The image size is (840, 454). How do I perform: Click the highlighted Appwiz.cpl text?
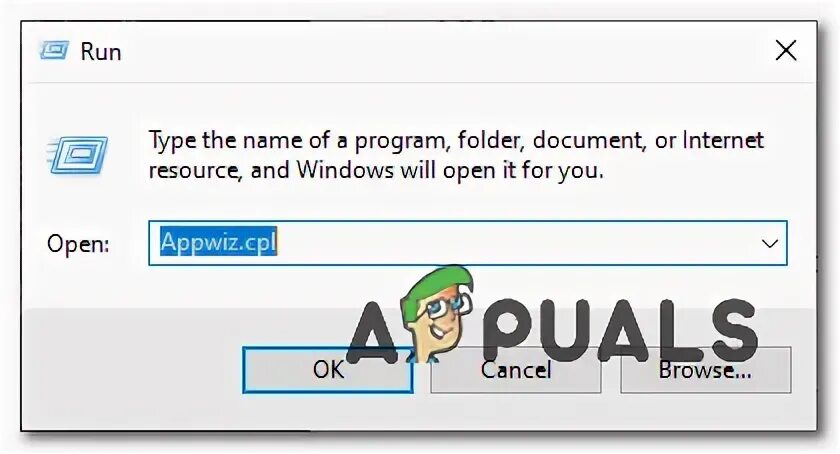(x=218, y=242)
